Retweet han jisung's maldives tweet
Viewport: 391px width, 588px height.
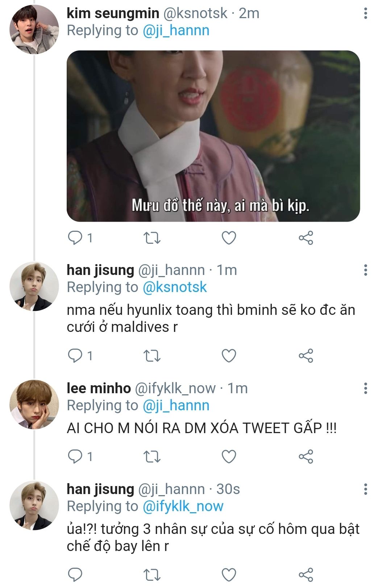click(x=152, y=355)
